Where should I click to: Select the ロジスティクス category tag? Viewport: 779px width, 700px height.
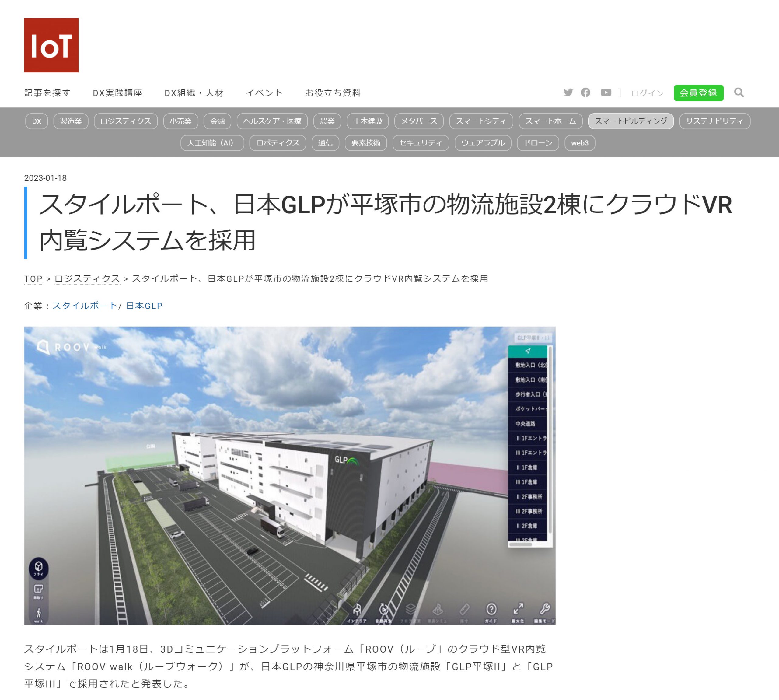(x=126, y=121)
